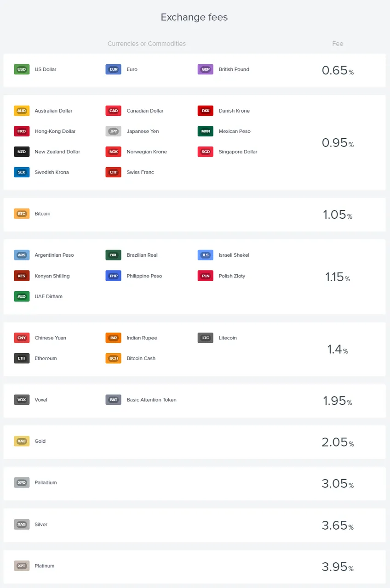The height and width of the screenshot is (588, 390).
Task: Select the Bitcoin Cash label text
Action: 141,358
